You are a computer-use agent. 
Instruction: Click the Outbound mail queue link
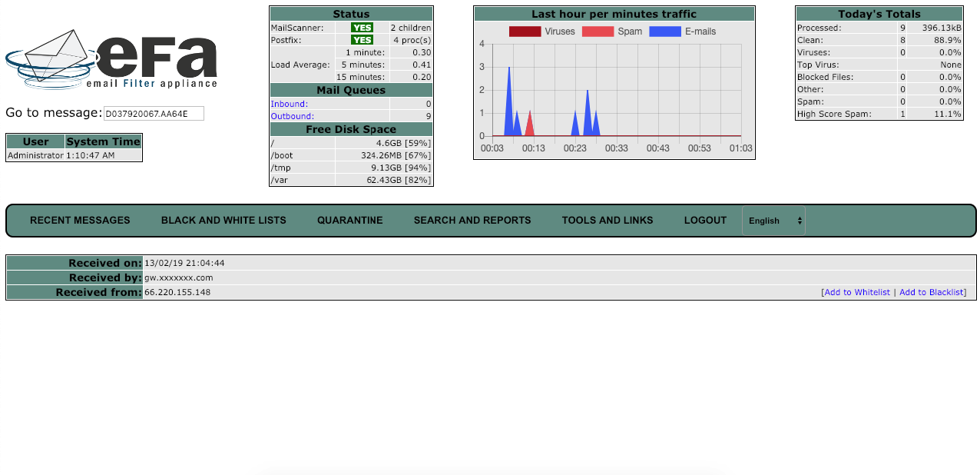290,116
